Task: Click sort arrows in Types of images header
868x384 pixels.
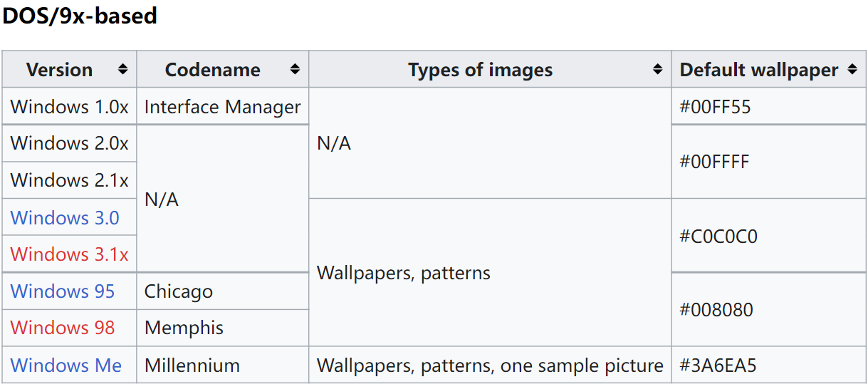Action: coord(657,70)
